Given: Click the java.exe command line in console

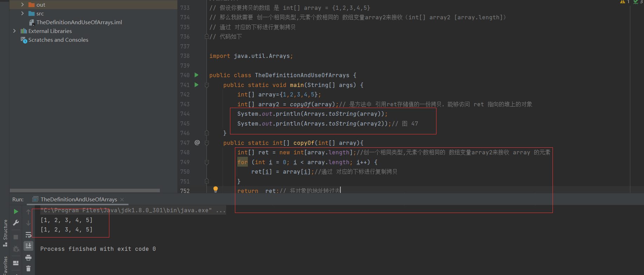Looking at the screenshot, I should (133, 210).
